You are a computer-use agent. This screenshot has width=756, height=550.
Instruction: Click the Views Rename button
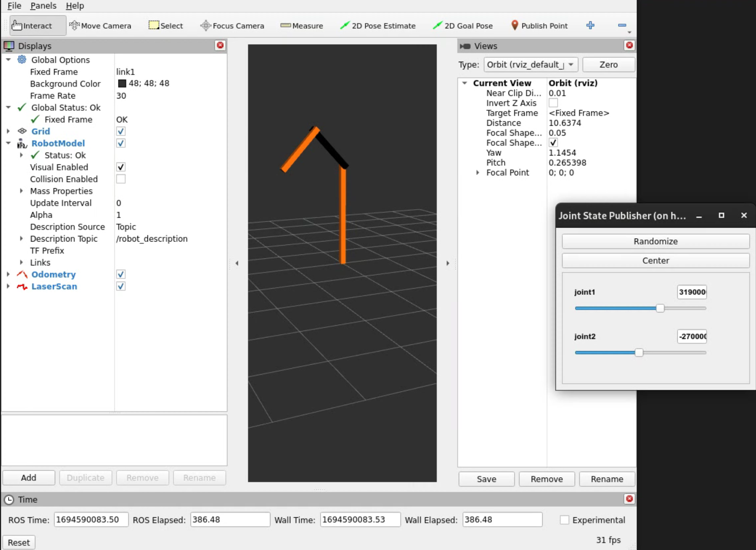[x=607, y=479]
